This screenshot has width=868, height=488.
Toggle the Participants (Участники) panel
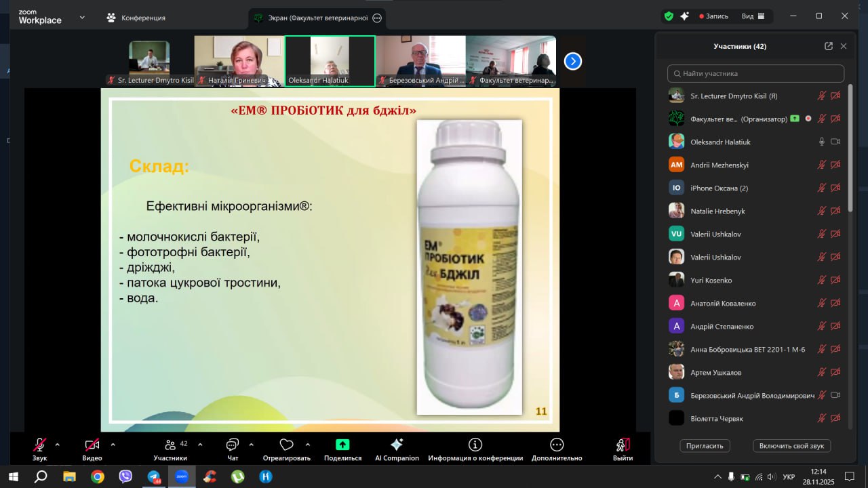170,445
